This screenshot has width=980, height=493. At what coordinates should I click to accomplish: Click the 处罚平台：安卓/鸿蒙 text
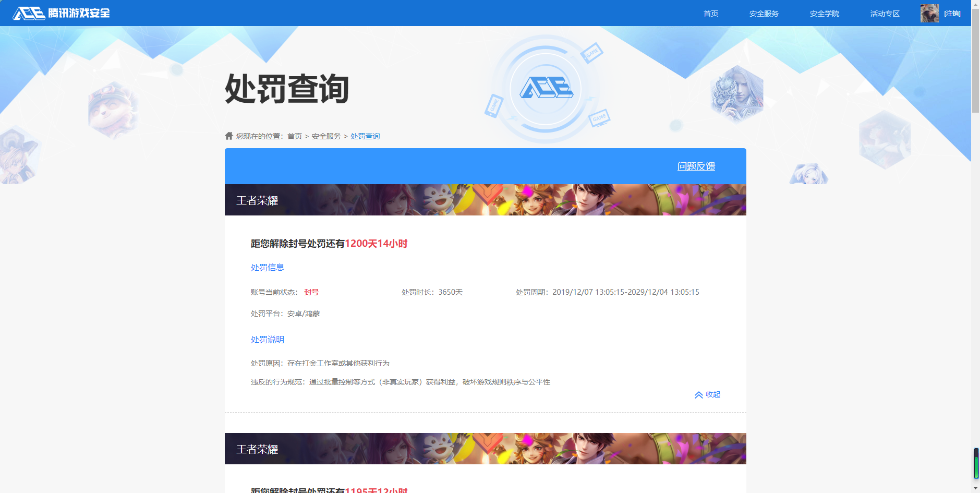(x=285, y=314)
